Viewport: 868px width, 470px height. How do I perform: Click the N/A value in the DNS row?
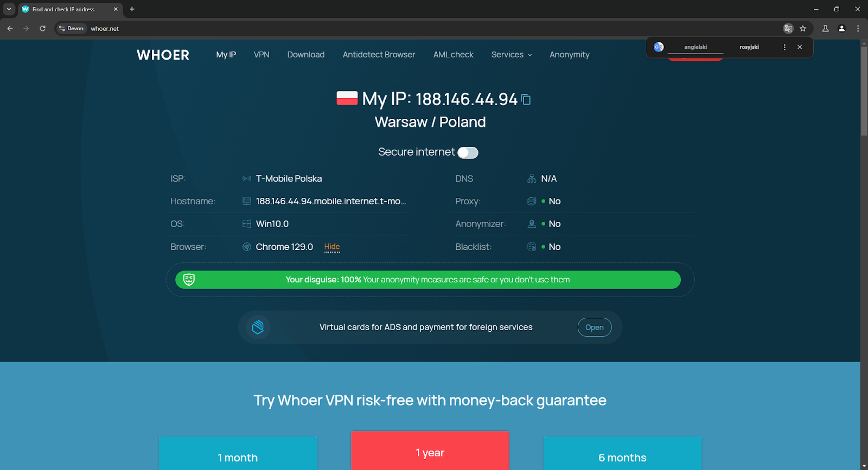tap(549, 178)
